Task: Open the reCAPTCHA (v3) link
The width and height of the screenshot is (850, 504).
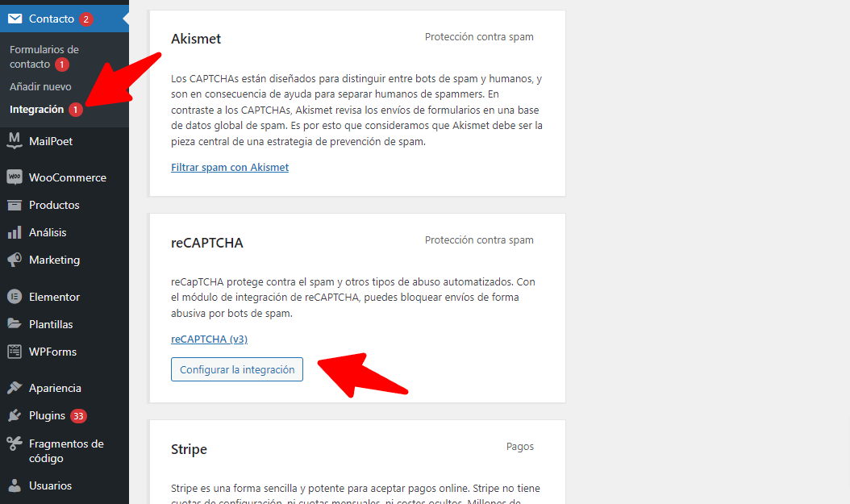Action: [x=209, y=339]
